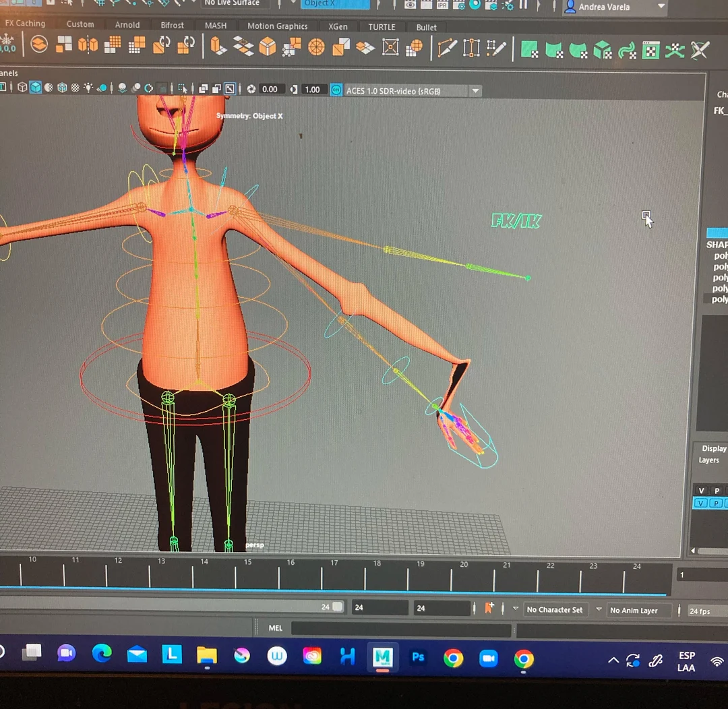Toggle visibility V on highlighted display layer
728x709 pixels.
coord(701,503)
